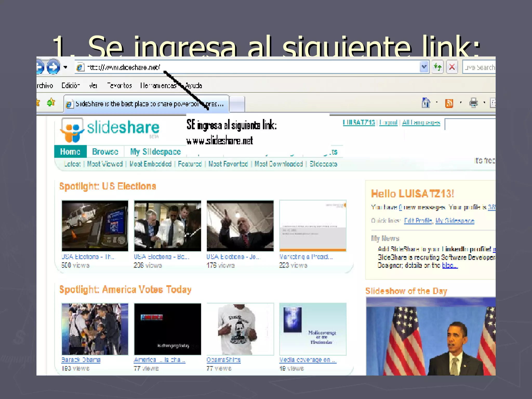This screenshot has height=399, width=532.
Task: Click the orange RSS feeds icon
Action: tap(449, 103)
